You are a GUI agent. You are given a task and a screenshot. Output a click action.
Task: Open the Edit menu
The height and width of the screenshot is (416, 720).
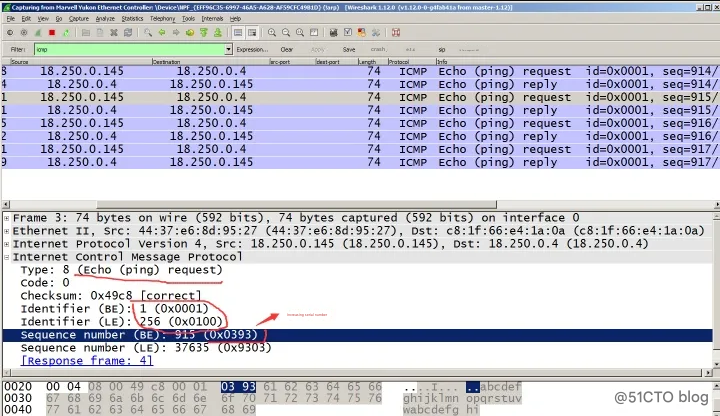point(26,19)
